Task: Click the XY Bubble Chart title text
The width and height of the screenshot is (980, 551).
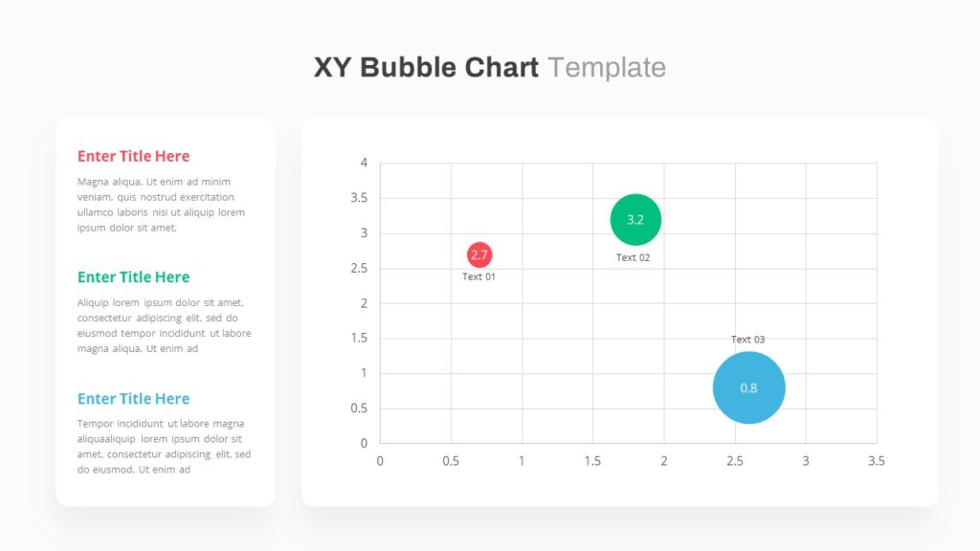Action: click(x=426, y=68)
